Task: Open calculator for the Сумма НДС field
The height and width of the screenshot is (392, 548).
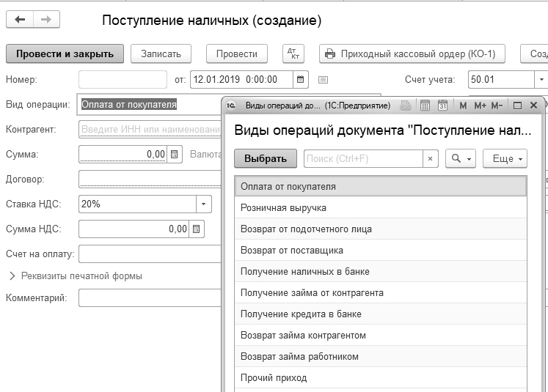Action: (x=196, y=229)
